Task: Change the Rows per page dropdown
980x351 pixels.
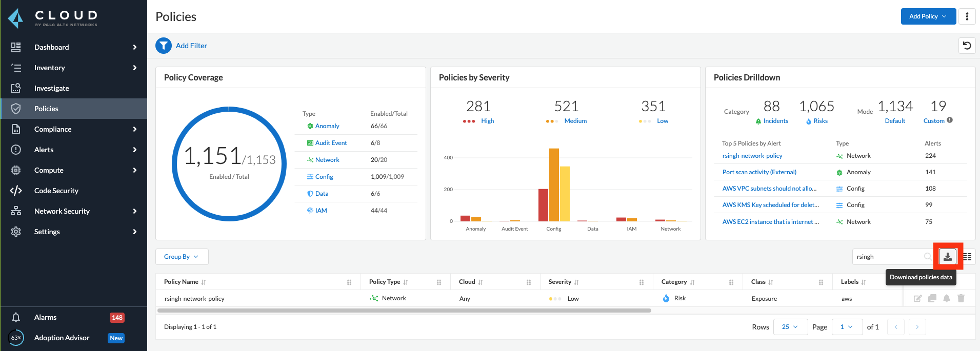Action: pos(790,327)
